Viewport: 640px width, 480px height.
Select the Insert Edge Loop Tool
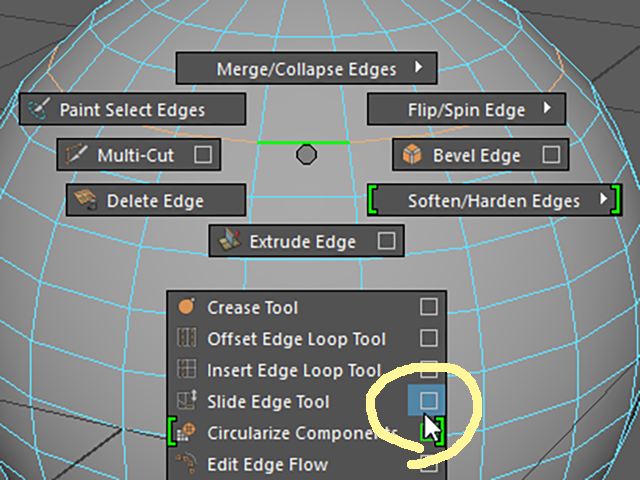307,370
